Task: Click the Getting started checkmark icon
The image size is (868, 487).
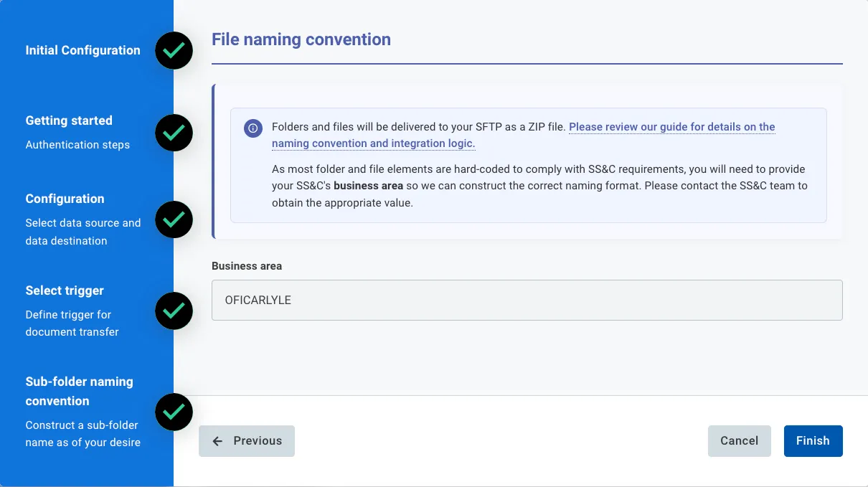Action: point(174,133)
